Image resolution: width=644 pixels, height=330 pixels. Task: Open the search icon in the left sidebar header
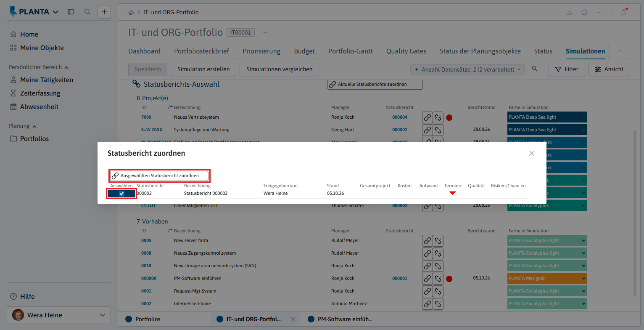pyautogui.click(x=87, y=12)
